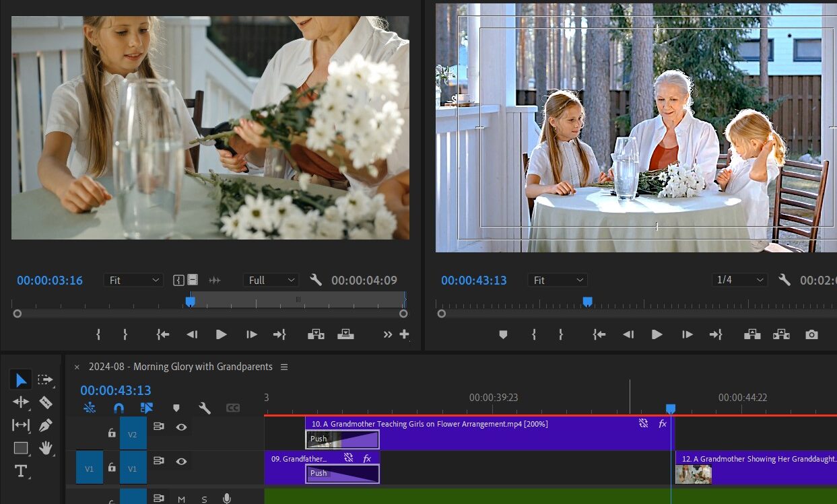
Task: Toggle sync lock on track V2
Action: (x=159, y=427)
